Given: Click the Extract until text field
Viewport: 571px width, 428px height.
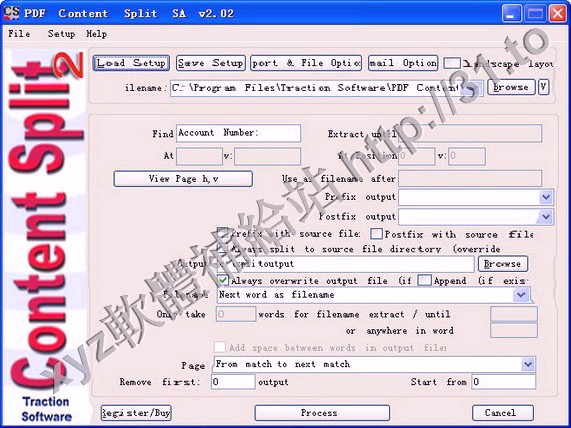Looking at the screenshot, I should [x=470, y=133].
